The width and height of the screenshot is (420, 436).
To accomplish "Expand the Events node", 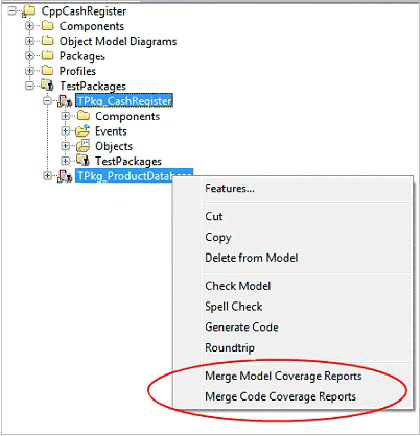I will 66,131.
